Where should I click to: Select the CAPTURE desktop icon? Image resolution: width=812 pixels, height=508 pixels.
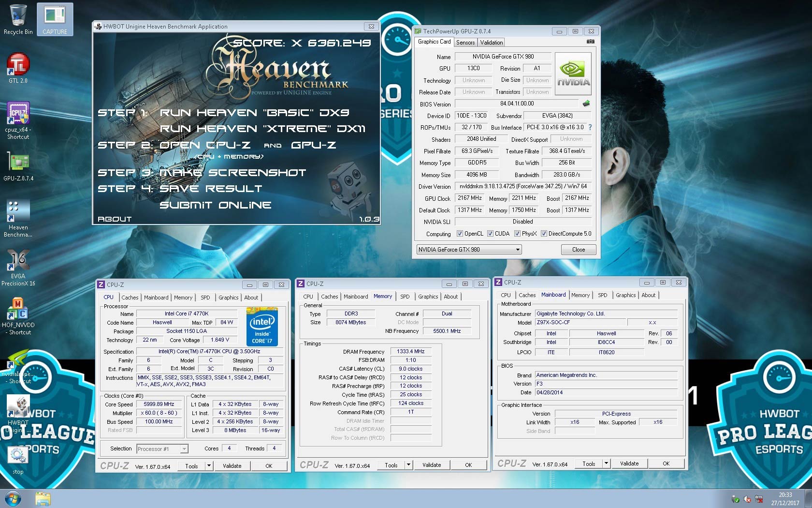click(x=55, y=19)
